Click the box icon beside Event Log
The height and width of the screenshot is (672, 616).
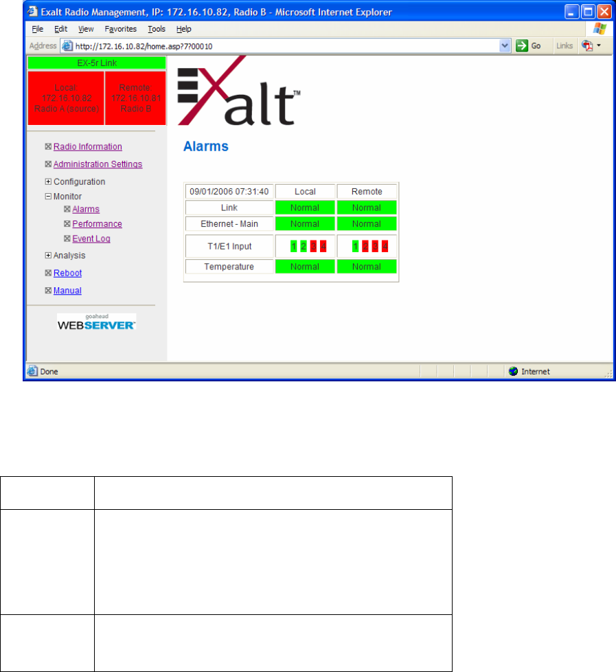pos(67,238)
